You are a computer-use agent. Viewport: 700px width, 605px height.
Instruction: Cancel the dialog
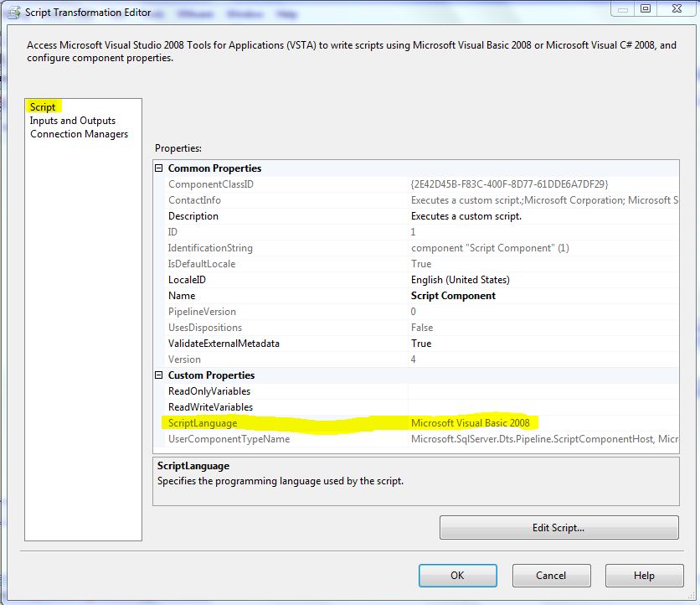tap(551, 576)
